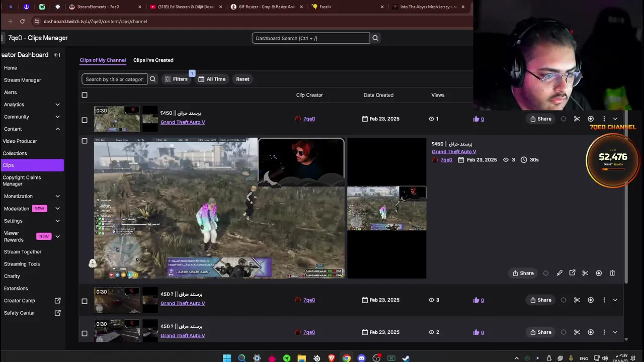
Task: Click Share in expanded clip panel
Action: [523, 273]
